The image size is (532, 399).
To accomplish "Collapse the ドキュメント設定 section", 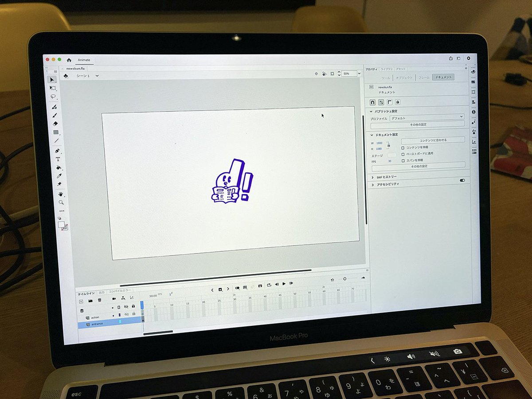I will click(372, 134).
